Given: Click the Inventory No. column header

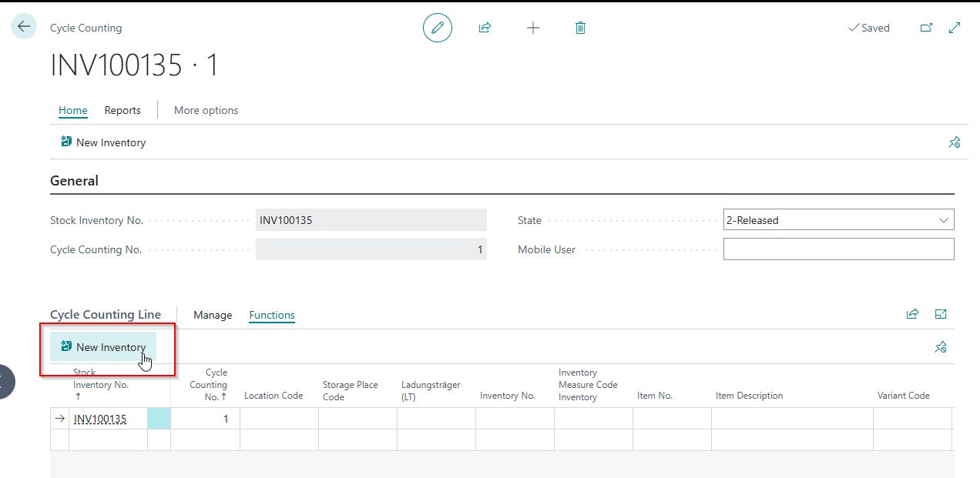Looking at the screenshot, I should [x=508, y=396].
